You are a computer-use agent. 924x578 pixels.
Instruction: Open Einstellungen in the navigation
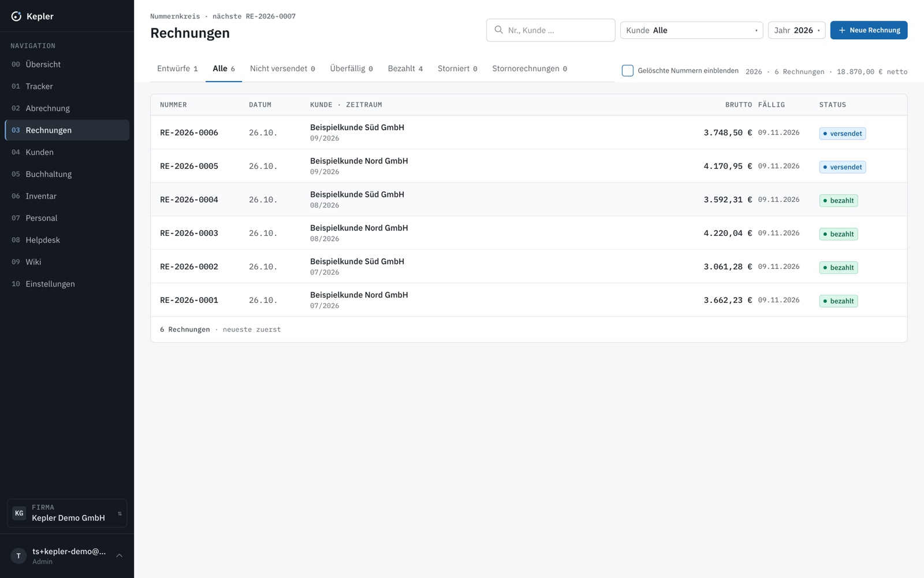(x=67, y=284)
